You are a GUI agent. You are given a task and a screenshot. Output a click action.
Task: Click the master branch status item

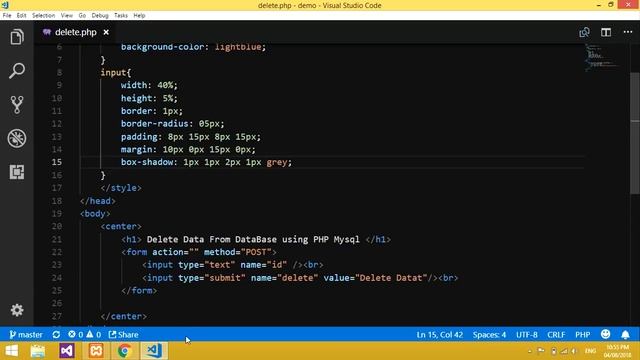(26, 335)
